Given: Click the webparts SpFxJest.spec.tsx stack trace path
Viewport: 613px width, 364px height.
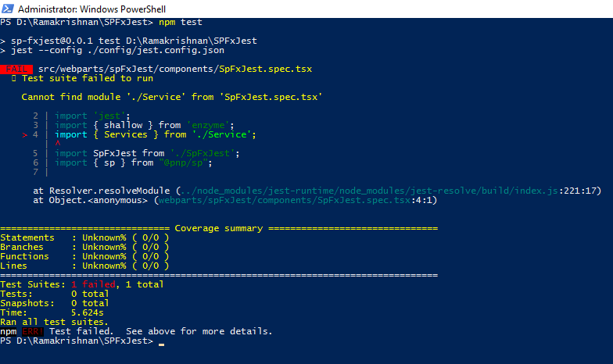Looking at the screenshot, I should [x=285, y=200].
